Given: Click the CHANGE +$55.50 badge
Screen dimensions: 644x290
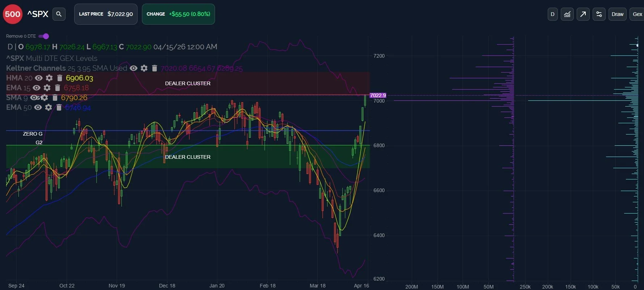Looking at the screenshot, I should (178, 14).
